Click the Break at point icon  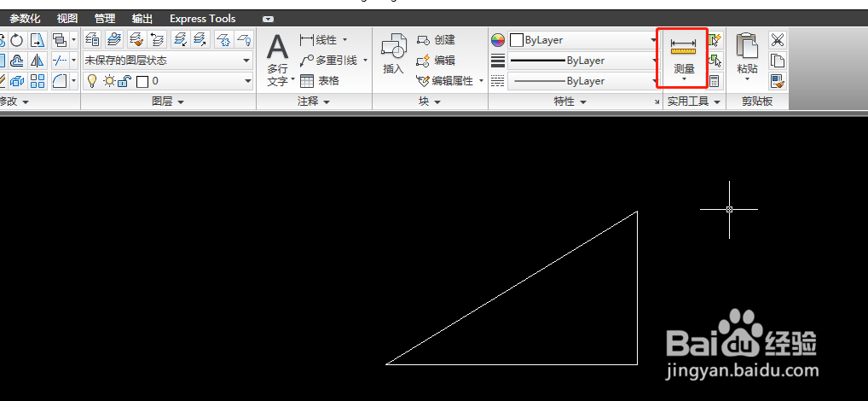[59, 61]
